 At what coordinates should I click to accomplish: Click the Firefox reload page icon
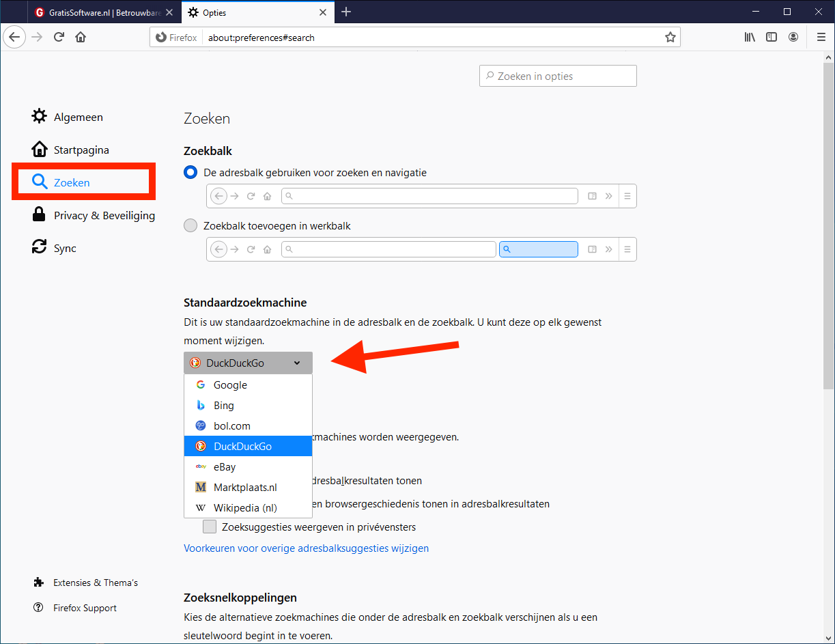coord(59,38)
